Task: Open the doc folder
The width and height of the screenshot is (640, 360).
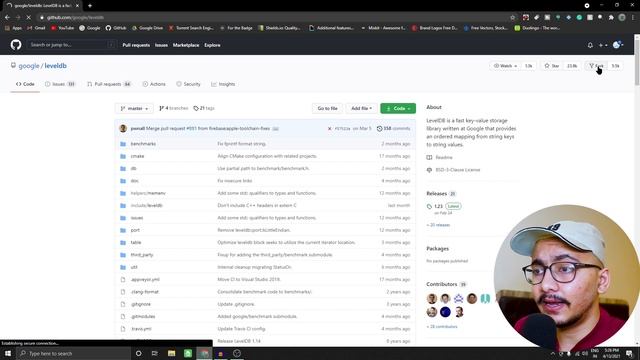Action: [x=135, y=180]
